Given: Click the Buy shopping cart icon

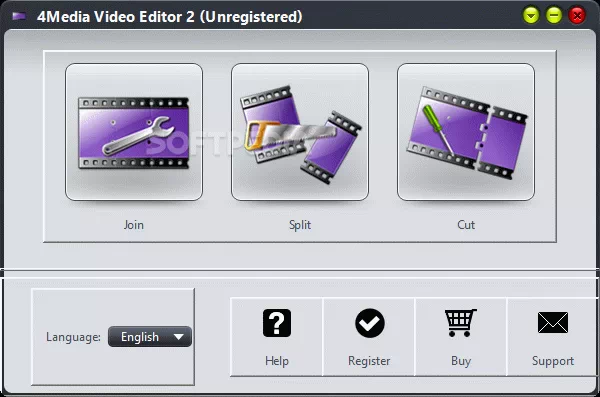Looking at the screenshot, I should 460,323.
